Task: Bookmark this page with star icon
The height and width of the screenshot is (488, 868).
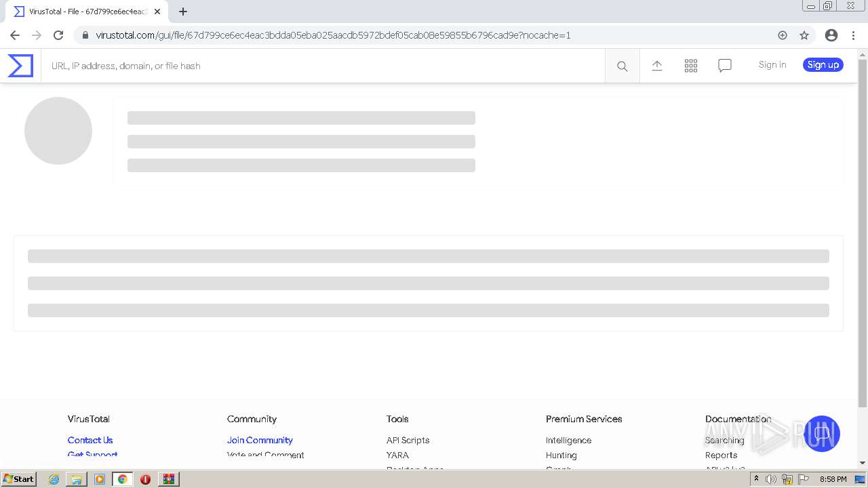Action: point(804,35)
